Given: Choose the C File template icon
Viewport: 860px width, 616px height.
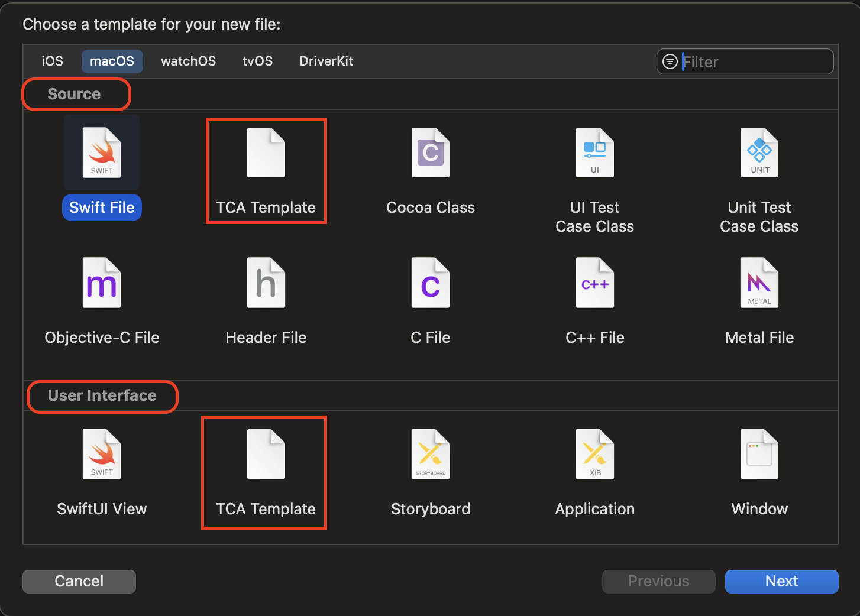Looking at the screenshot, I should pyautogui.click(x=431, y=283).
